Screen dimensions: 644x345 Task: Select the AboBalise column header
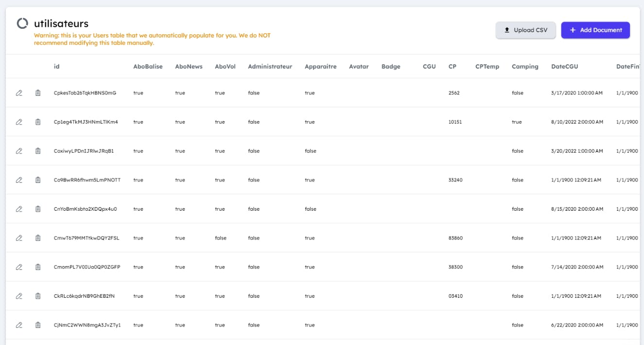point(148,67)
